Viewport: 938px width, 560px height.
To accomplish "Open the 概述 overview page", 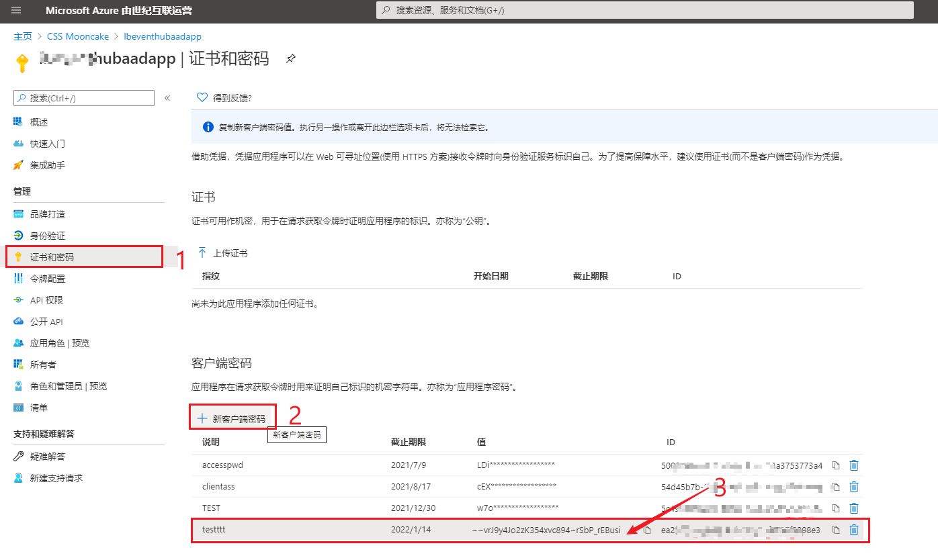I will click(x=39, y=122).
